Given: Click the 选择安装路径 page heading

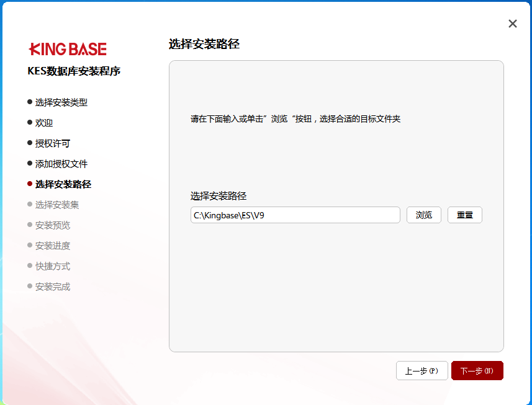Looking at the screenshot, I should 204,44.
